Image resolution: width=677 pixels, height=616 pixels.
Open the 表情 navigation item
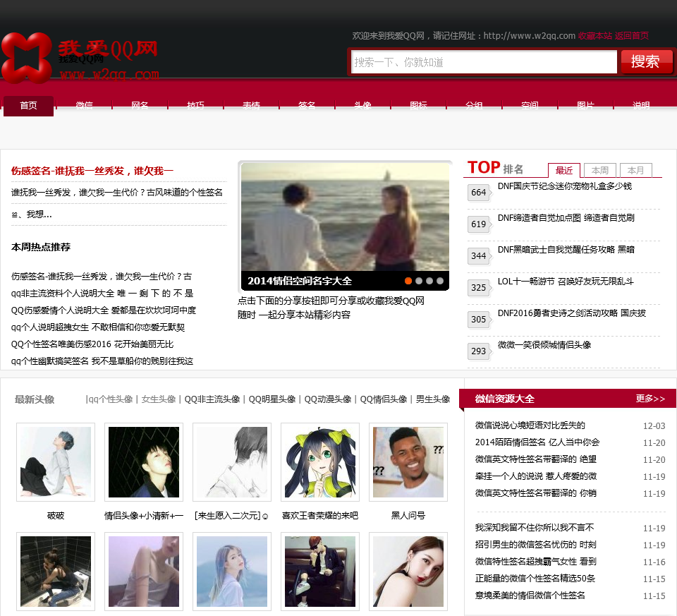[x=251, y=105]
